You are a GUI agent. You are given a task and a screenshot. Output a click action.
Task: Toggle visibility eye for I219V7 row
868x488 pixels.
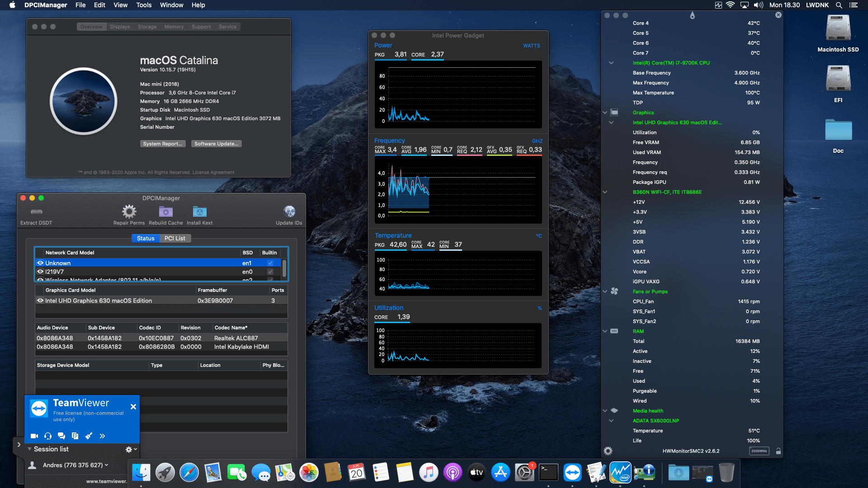tap(40, 272)
